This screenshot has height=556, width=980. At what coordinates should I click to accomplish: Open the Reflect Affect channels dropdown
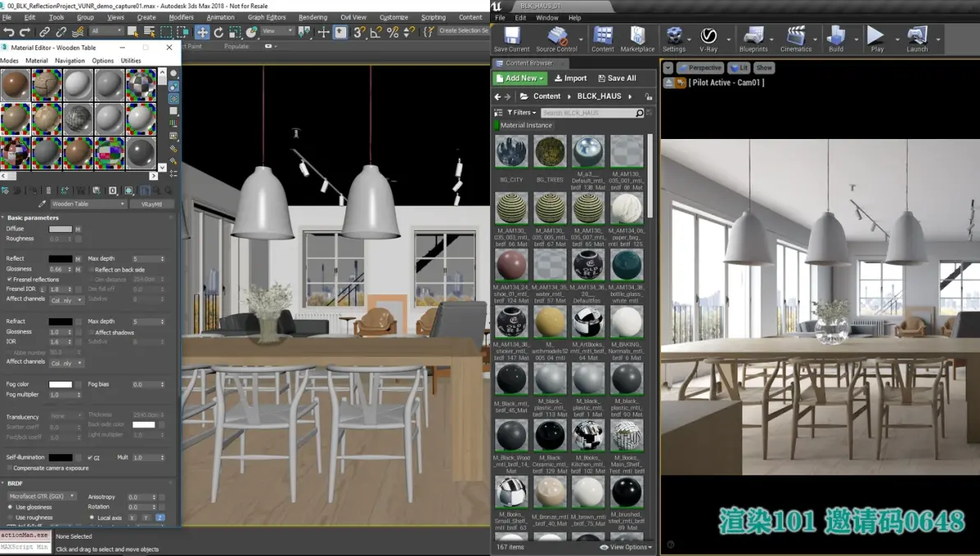67,300
